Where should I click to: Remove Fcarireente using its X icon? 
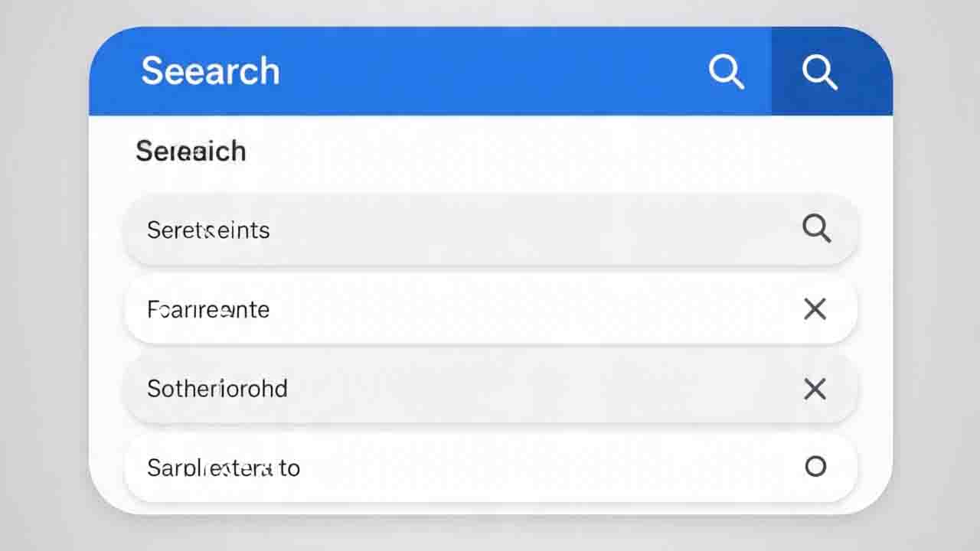[x=815, y=309]
